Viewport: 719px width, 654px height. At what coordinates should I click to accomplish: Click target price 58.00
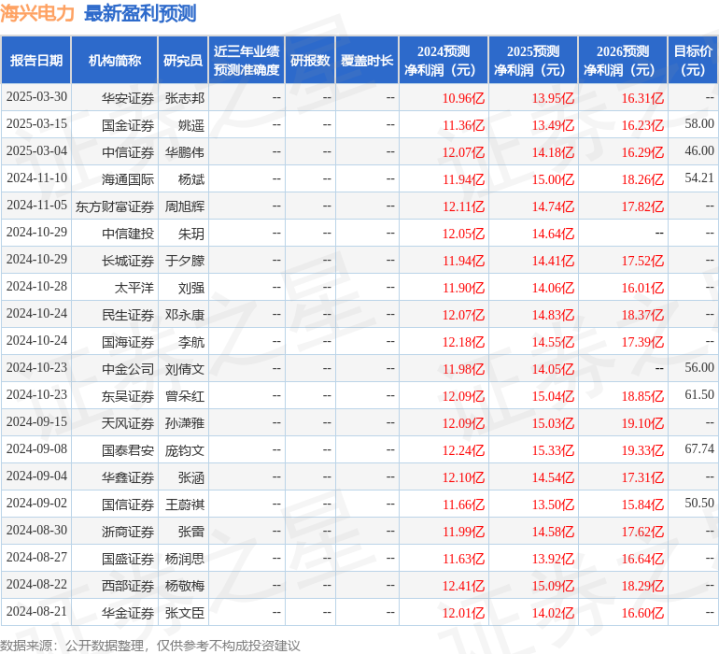coord(699,123)
